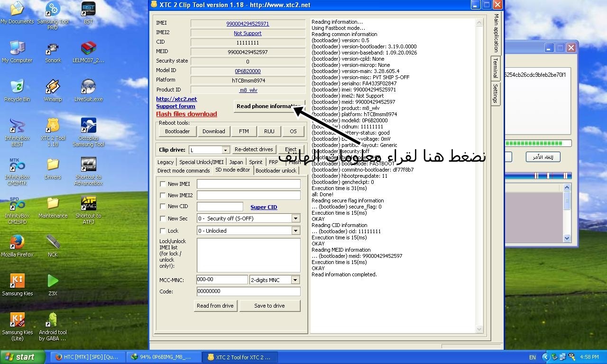Image resolution: width=607 pixels, height=364 pixels.
Task: Click the Code 00000000 field
Action: 248,291
